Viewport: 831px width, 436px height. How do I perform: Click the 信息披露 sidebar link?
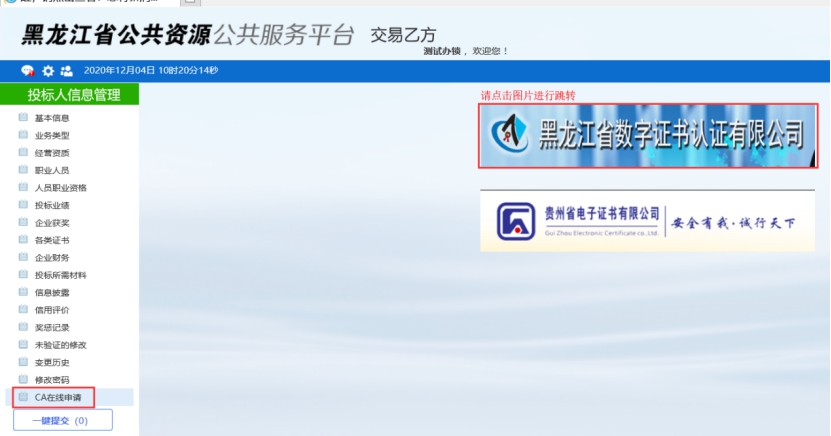52,292
